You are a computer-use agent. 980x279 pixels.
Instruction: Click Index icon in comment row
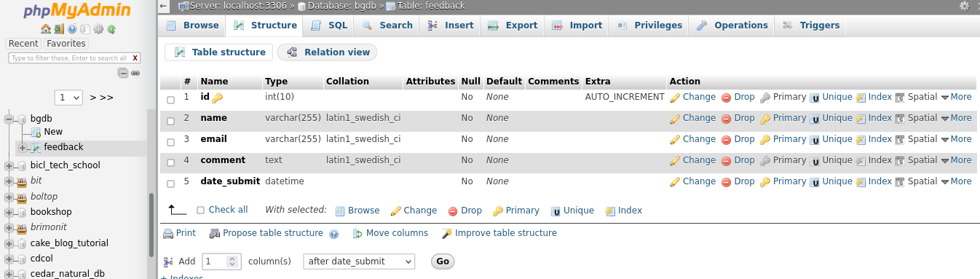(x=861, y=160)
